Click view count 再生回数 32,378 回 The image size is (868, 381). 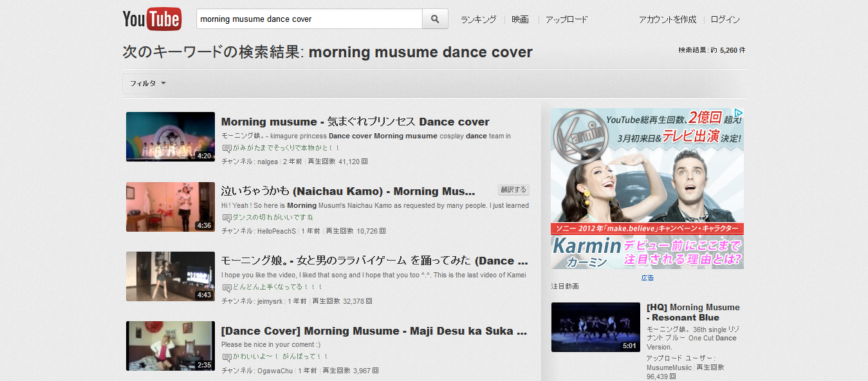(342, 301)
